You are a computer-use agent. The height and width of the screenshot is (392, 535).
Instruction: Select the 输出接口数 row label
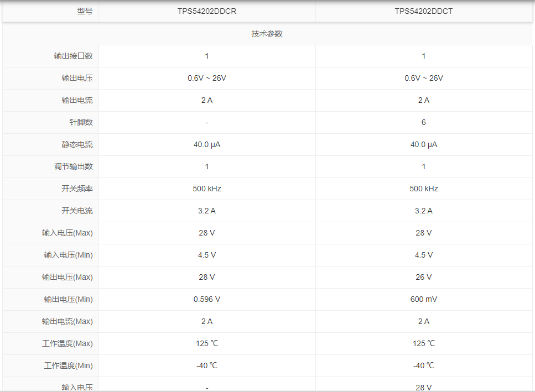(x=74, y=56)
